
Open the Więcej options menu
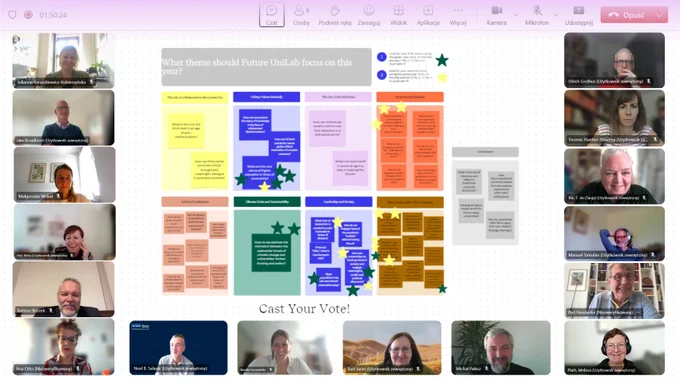tap(458, 15)
